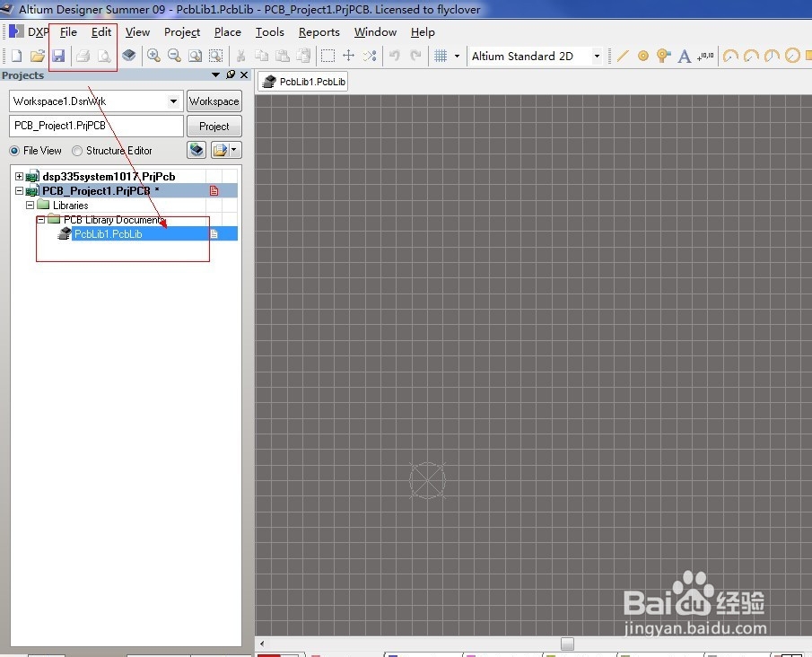Click the horizontal scrollbar left arrow
The image size is (812, 657).
262,644
